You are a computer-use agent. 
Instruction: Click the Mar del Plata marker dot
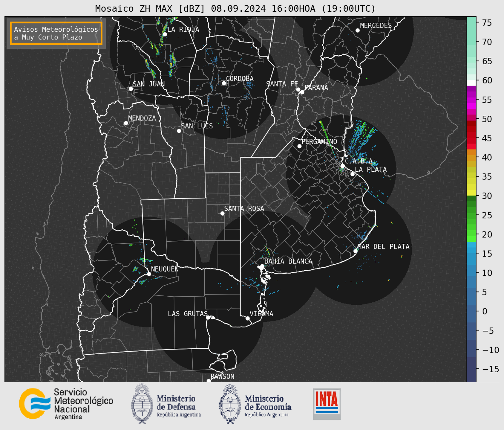pos(356,251)
